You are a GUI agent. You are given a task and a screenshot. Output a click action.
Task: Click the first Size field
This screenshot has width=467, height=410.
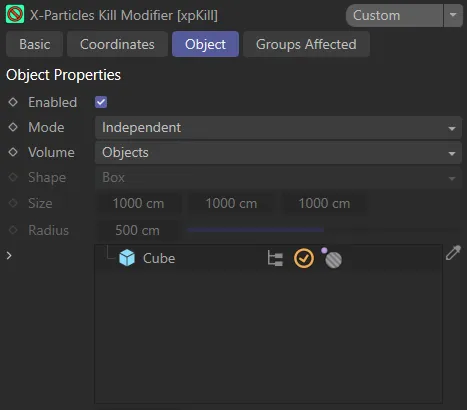[x=139, y=203]
